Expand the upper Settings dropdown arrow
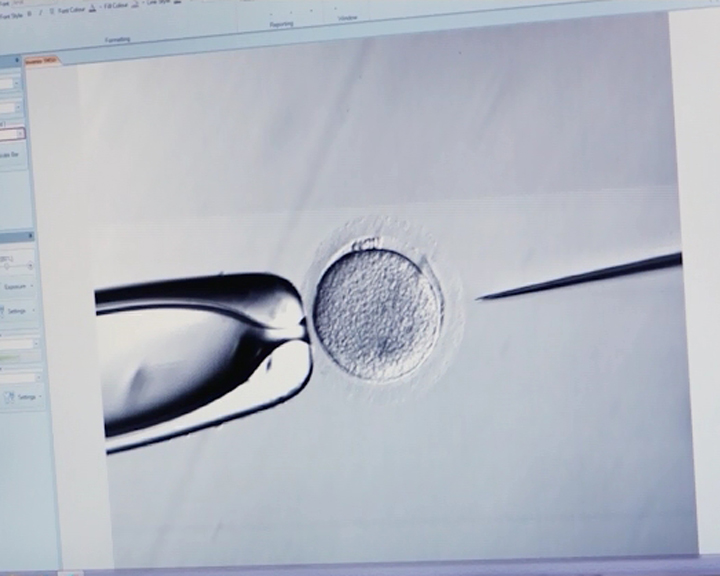The width and height of the screenshot is (720, 576). (33, 311)
